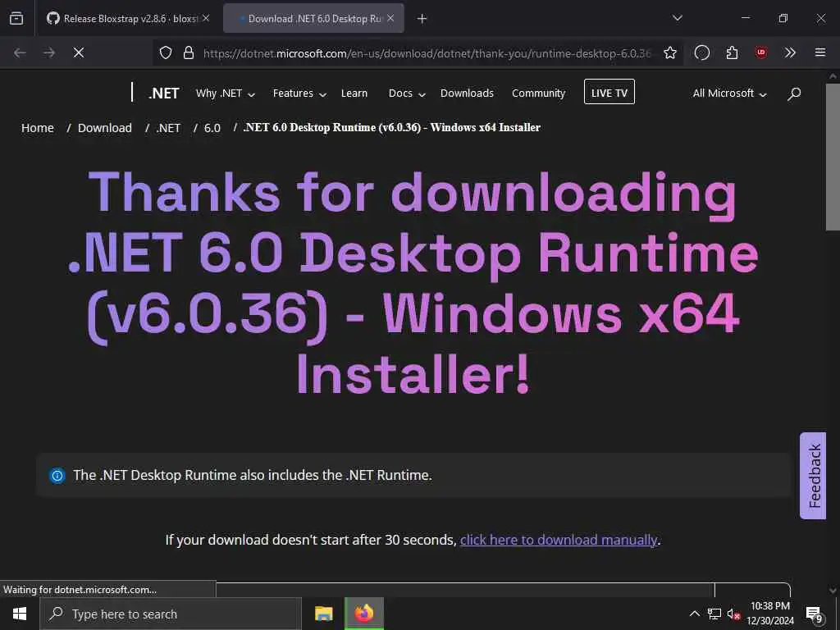Open Firefox account circle icon

coord(702,52)
